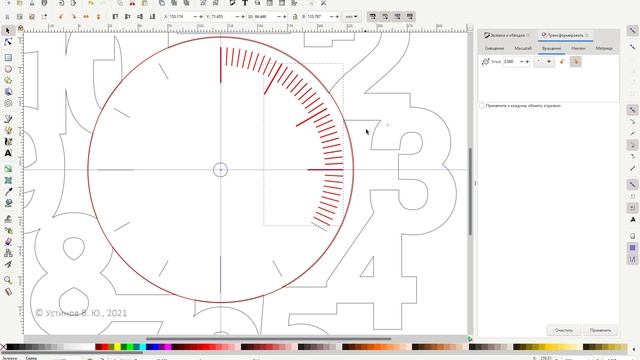This screenshot has height=360, width=640.
Task: Increase the rotation angle with plus
Action: (527, 62)
